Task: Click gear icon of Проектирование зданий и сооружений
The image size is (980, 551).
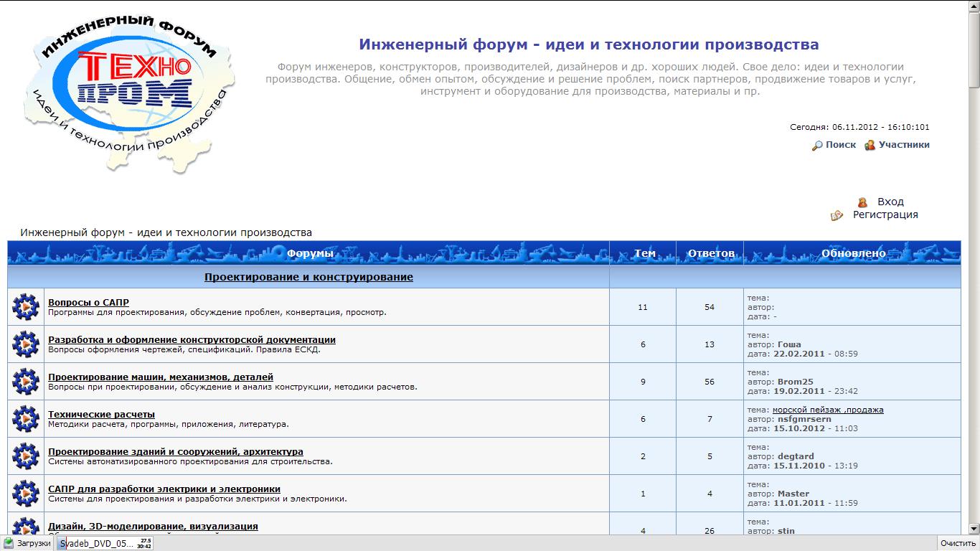Action: pos(26,456)
